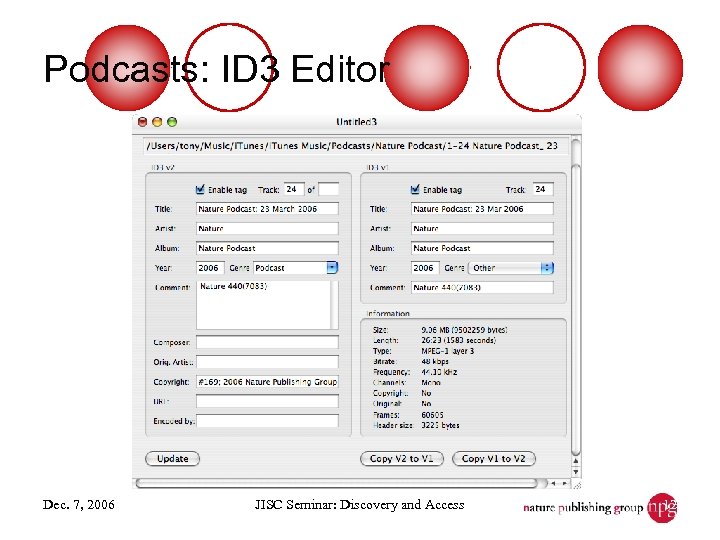Click the 'Mono' channels value
Viewport: 720px width, 540px height.
click(x=431, y=382)
